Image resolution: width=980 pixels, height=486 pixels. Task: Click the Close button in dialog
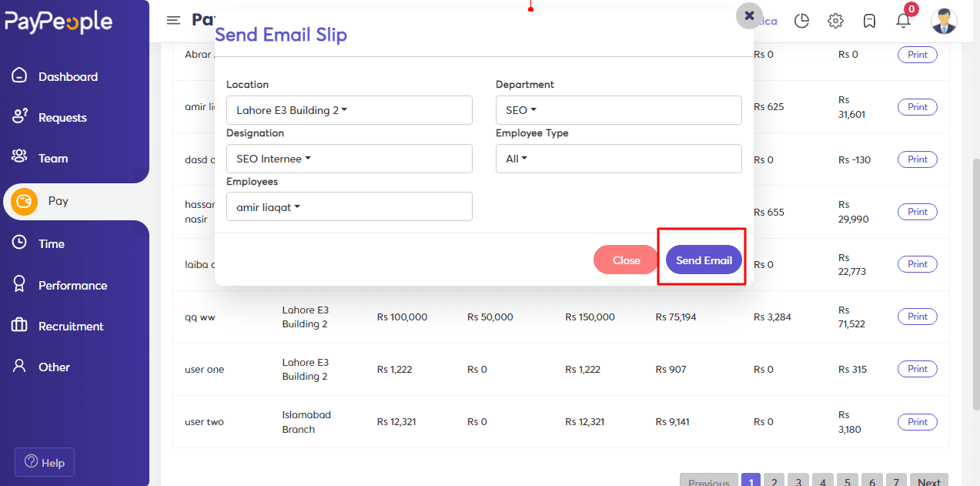(x=626, y=260)
